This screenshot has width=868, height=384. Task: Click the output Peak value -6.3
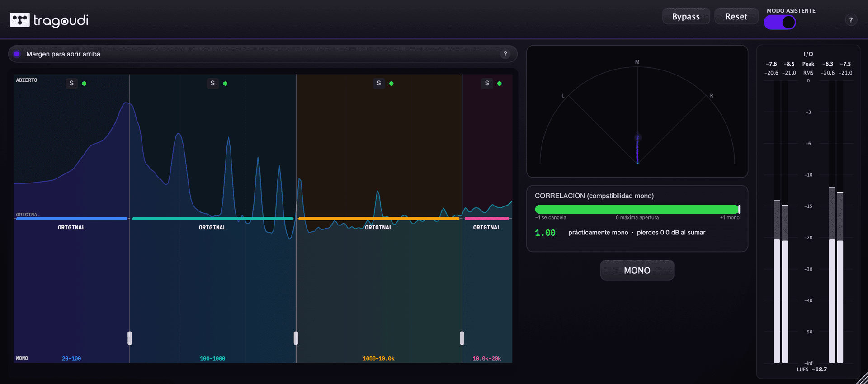click(828, 64)
